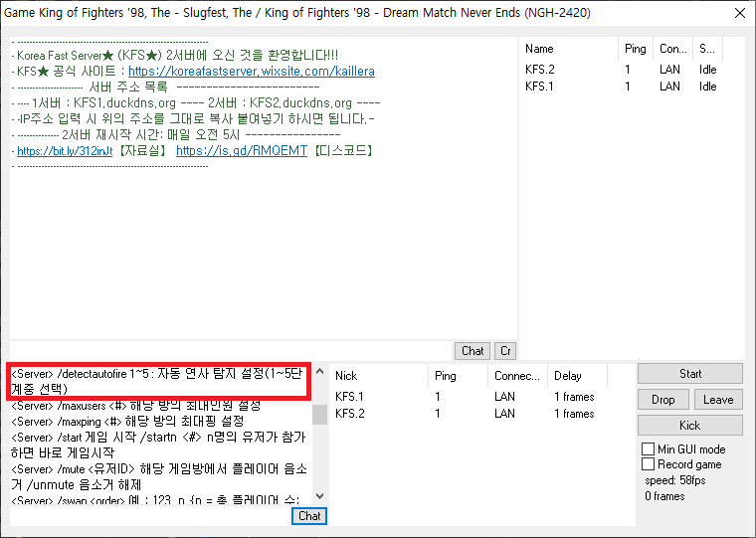Open the bit.ly/312inJt link
Image resolution: width=756 pixels, height=538 pixels.
[x=65, y=151]
